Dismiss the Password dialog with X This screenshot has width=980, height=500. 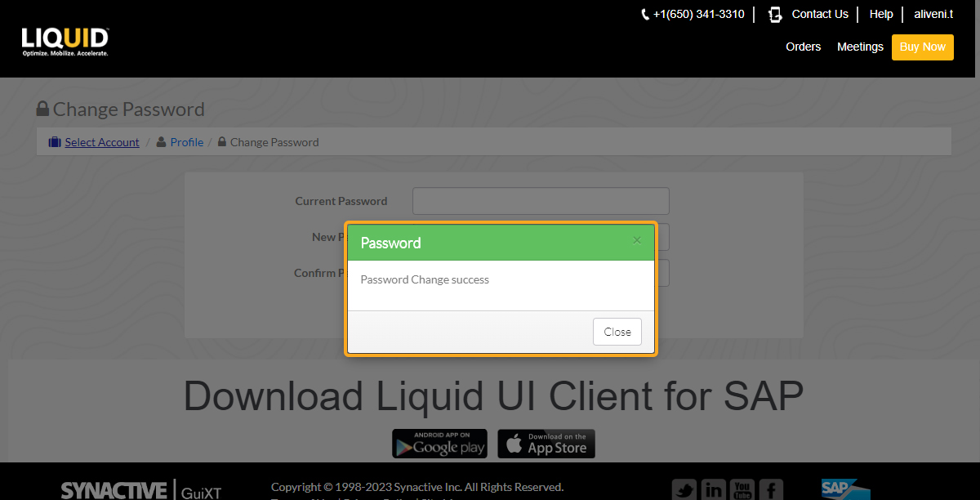[x=637, y=240]
